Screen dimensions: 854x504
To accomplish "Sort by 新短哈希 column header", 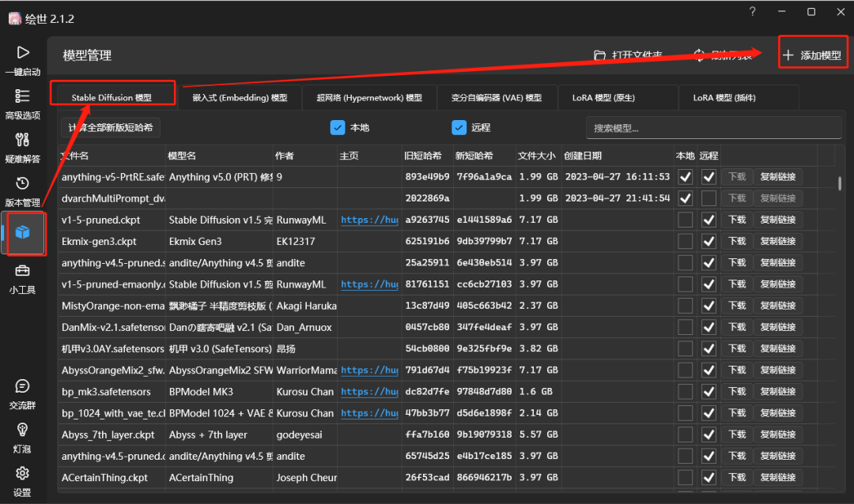I will click(x=485, y=156).
